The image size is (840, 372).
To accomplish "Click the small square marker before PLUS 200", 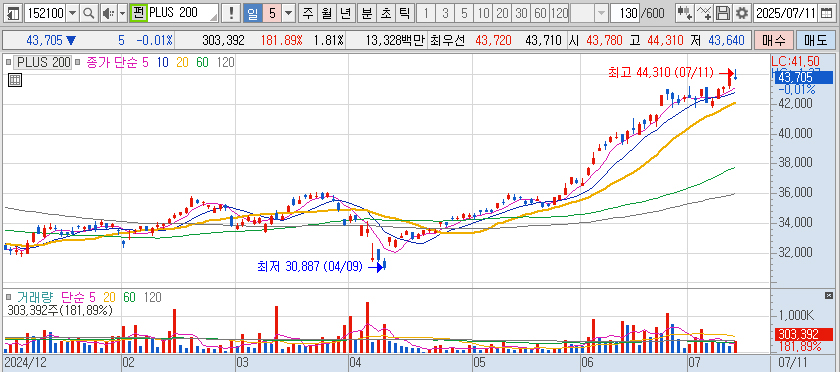I will [x=8, y=63].
